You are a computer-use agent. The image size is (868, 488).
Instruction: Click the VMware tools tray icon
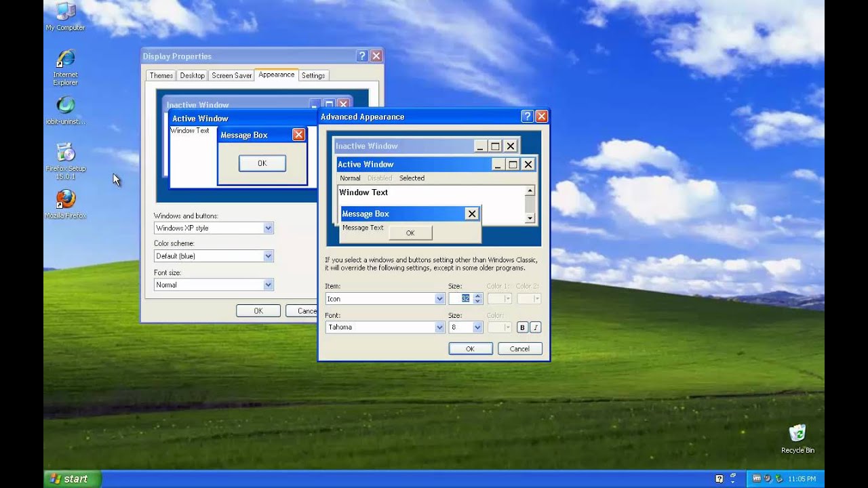tap(757, 479)
